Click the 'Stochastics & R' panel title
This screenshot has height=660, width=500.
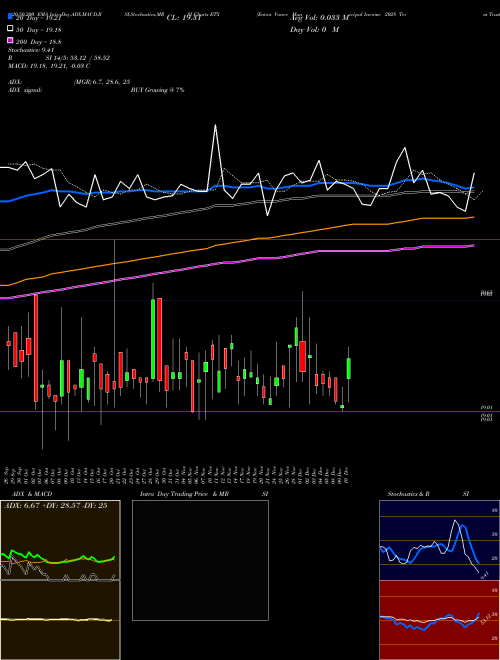(x=409, y=494)
